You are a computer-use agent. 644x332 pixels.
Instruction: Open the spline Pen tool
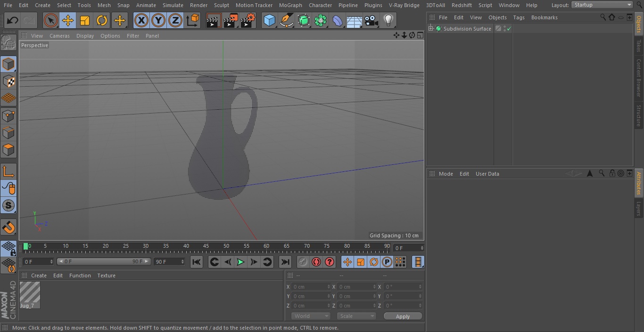point(286,20)
